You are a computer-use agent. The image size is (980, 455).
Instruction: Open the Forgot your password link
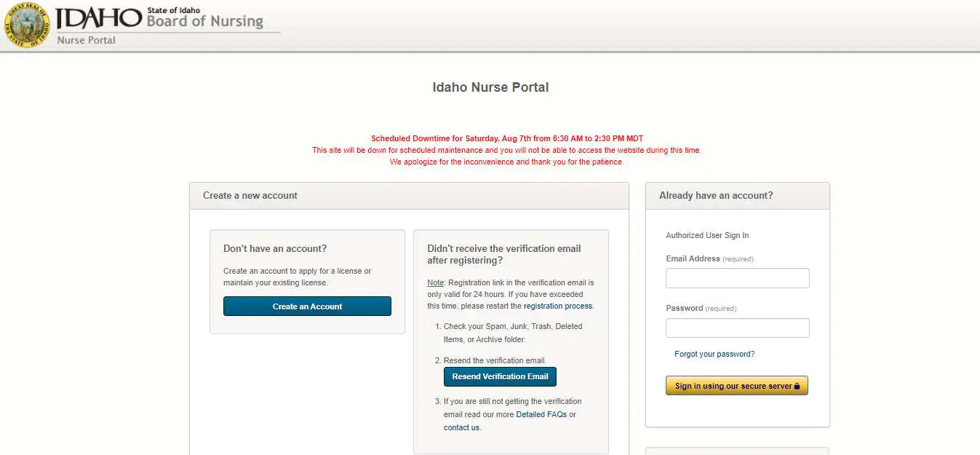(x=714, y=354)
